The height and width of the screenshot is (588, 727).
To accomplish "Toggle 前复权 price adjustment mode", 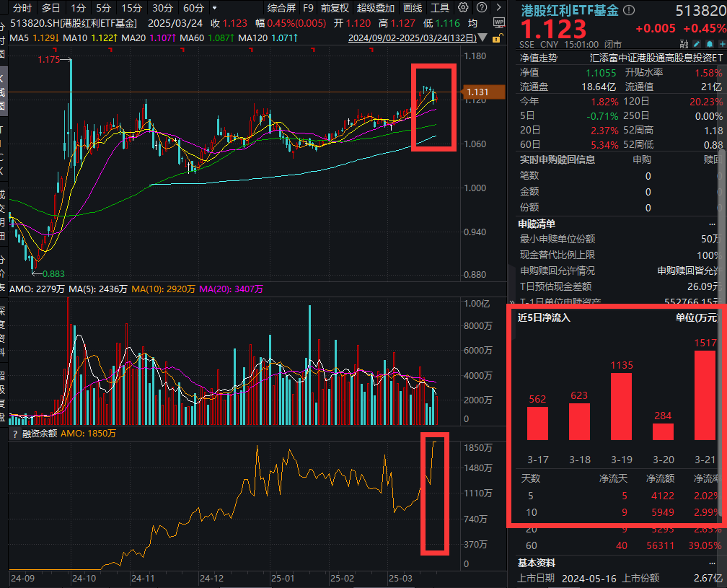I will point(333,8).
